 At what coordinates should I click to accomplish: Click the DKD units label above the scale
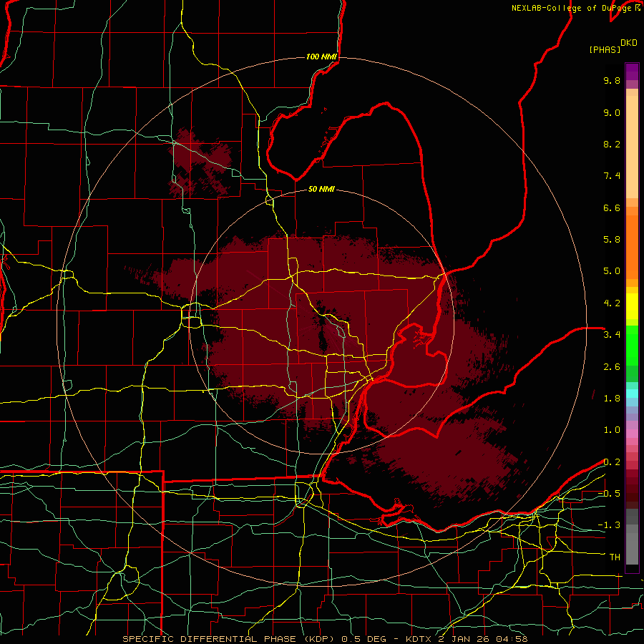coord(629,43)
